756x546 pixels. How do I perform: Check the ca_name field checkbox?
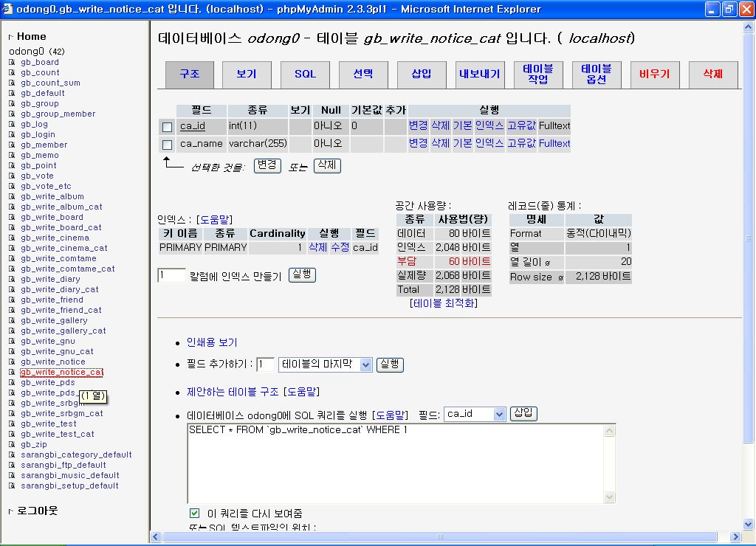[x=167, y=145]
